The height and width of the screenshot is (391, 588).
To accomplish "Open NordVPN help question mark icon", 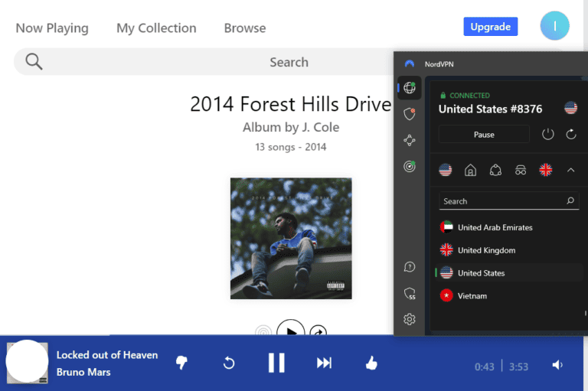I will pyautogui.click(x=410, y=267).
